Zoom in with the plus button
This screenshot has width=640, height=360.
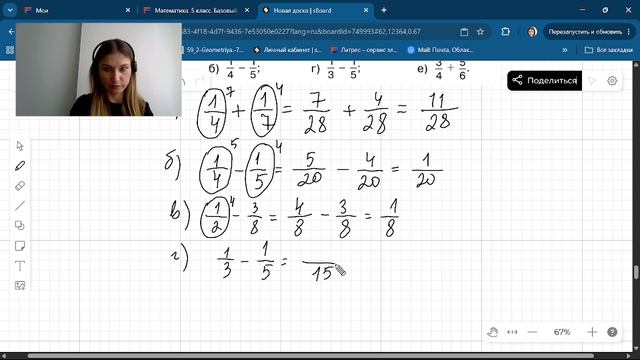point(592,332)
